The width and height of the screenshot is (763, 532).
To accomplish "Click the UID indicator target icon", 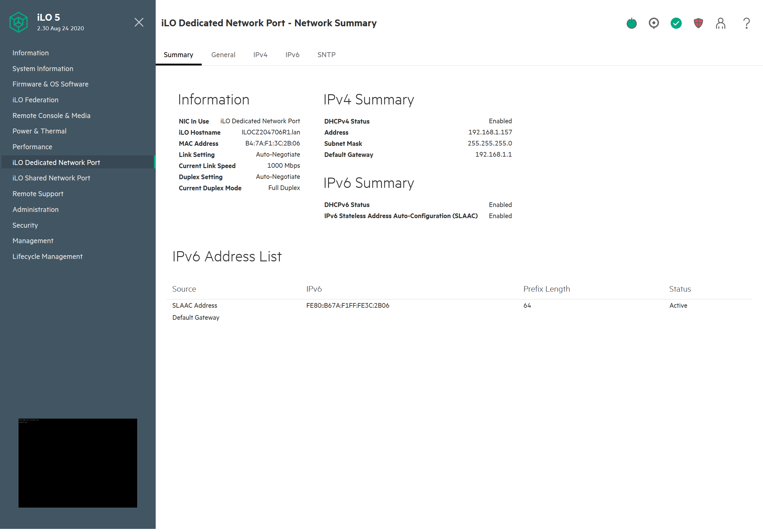I will point(654,23).
